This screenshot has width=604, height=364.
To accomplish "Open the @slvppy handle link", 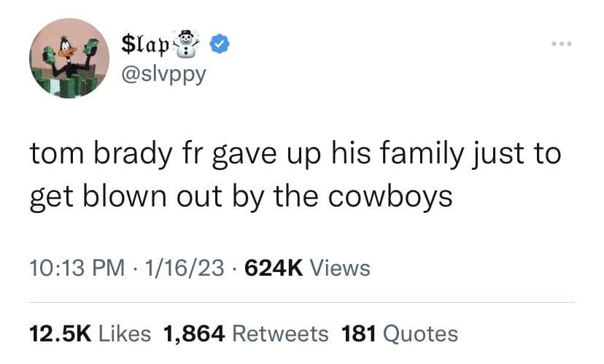I will click(x=162, y=74).
